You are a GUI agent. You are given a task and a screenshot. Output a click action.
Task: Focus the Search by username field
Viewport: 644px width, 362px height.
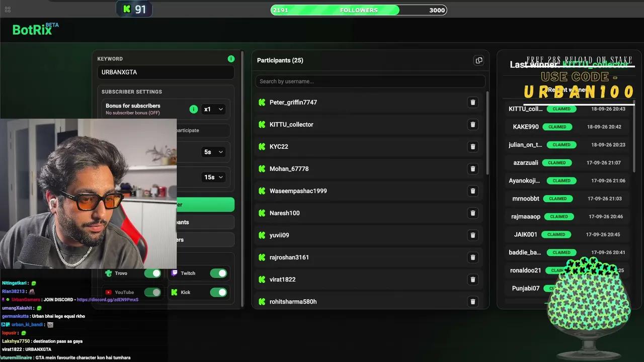pos(370,81)
